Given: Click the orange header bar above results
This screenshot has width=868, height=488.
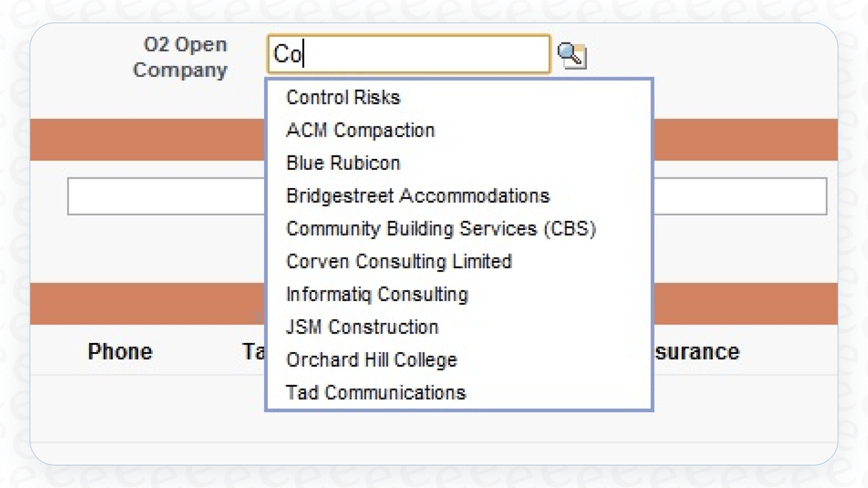Looking at the screenshot, I should pos(145,138).
